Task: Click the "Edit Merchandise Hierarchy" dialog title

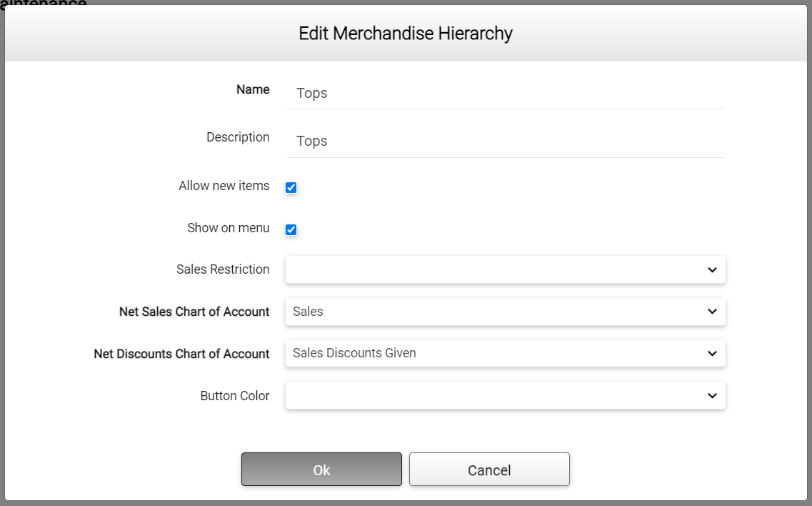Action: tap(406, 34)
